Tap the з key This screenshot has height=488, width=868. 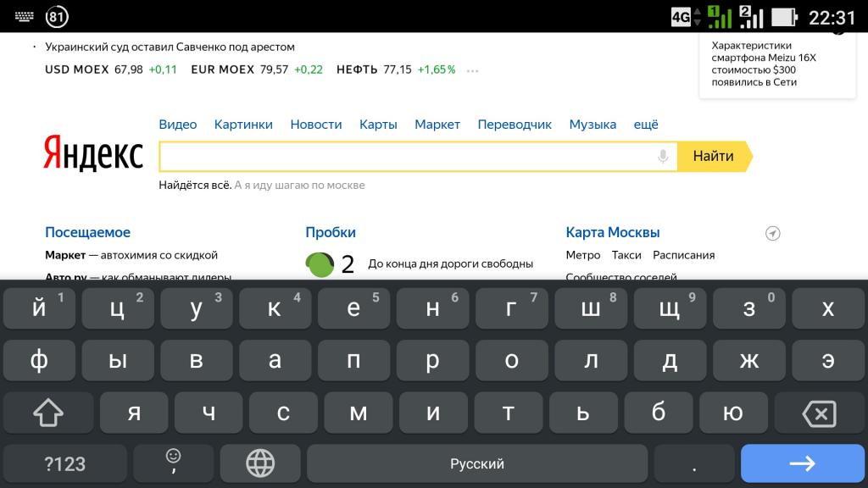click(x=749, y=308)
